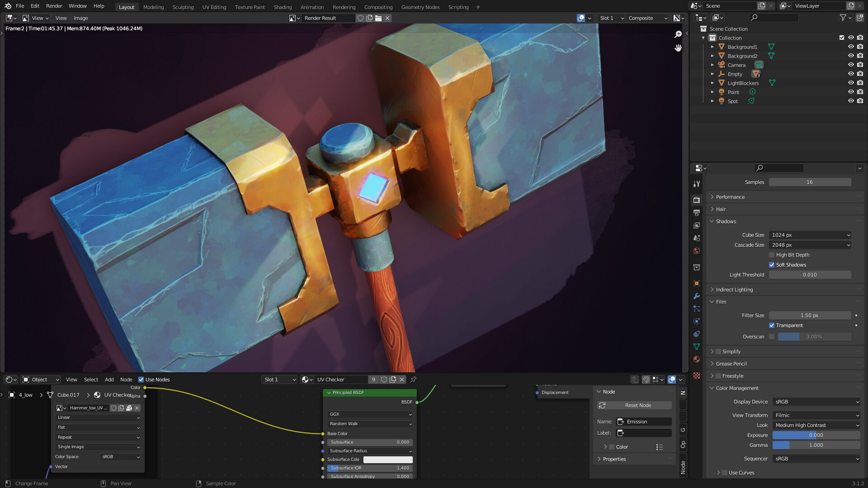Open the Material properties tab
Screen dimensions: 868x488
[x=697, y=359]
